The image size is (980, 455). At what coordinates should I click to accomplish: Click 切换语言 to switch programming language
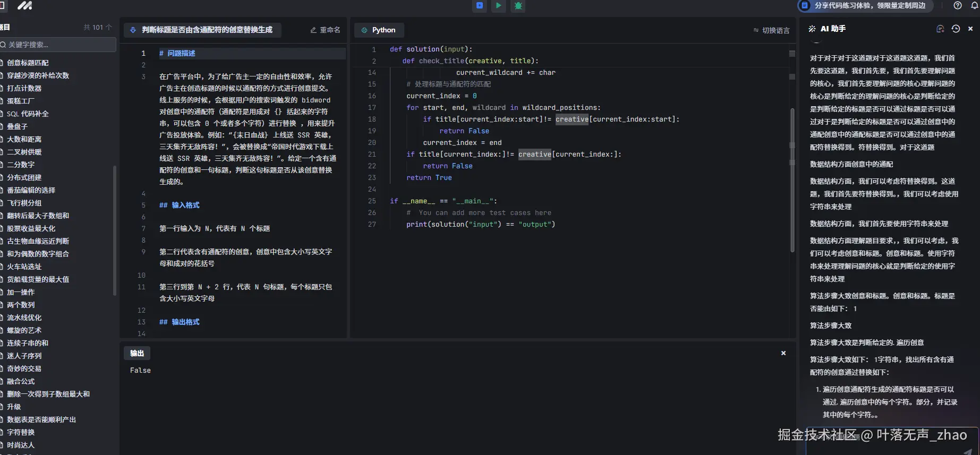pos(771,30)
